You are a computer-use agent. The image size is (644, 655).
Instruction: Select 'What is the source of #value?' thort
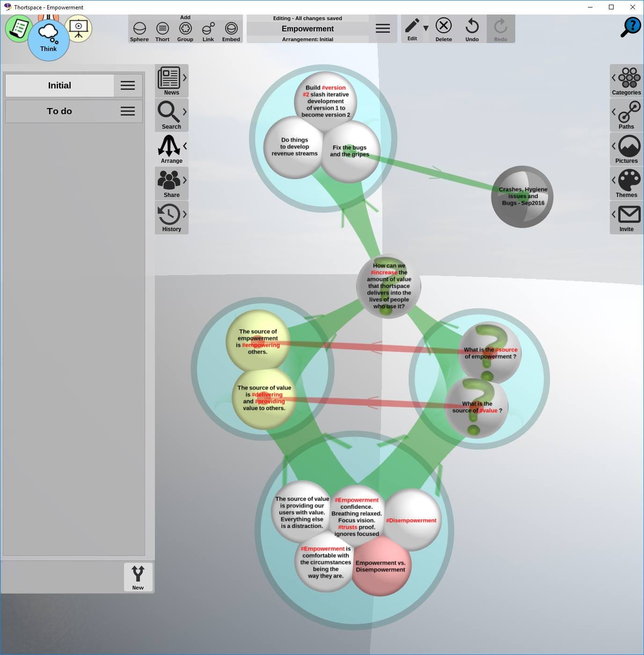point(476,407)
